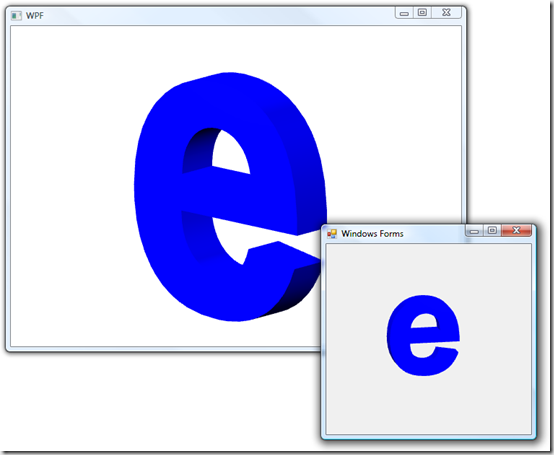Screen dimensions: 554x455
Task: Click the gray background below the small e
Action: [428, 406]
